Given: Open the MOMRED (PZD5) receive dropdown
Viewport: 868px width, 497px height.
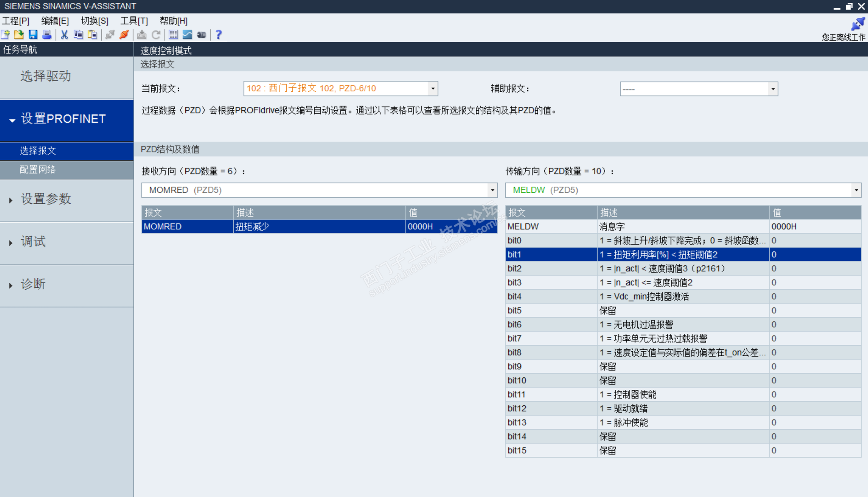Looking at the screenshot, I should coord(492,190).
